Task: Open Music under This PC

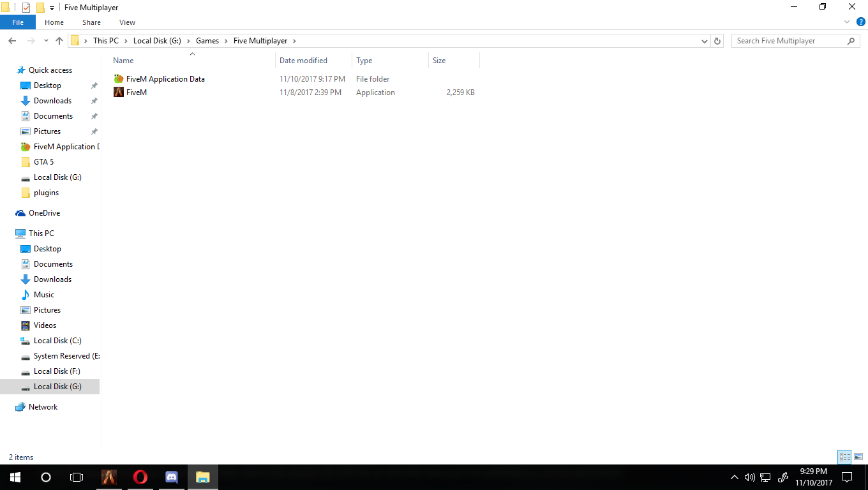Action: coord(44,295)
